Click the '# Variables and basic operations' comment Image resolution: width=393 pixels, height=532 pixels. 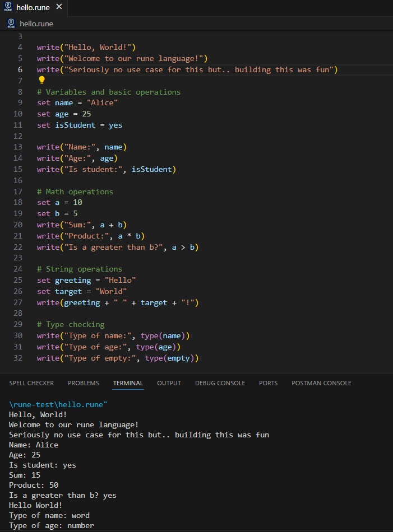coord(109,92)
